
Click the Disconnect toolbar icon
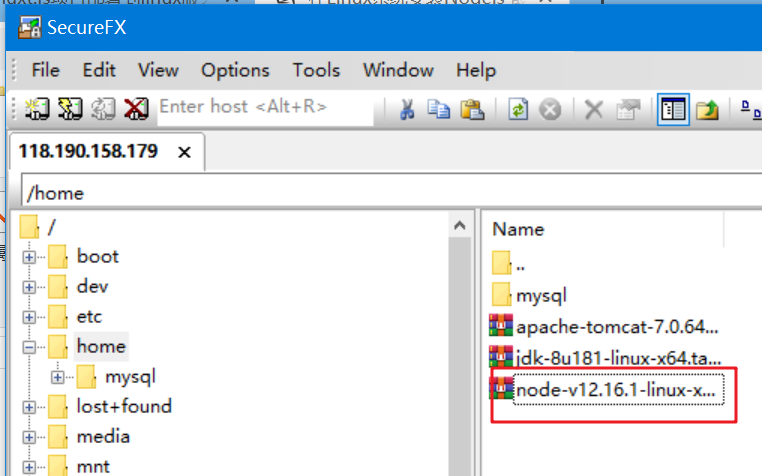(136, 108)
